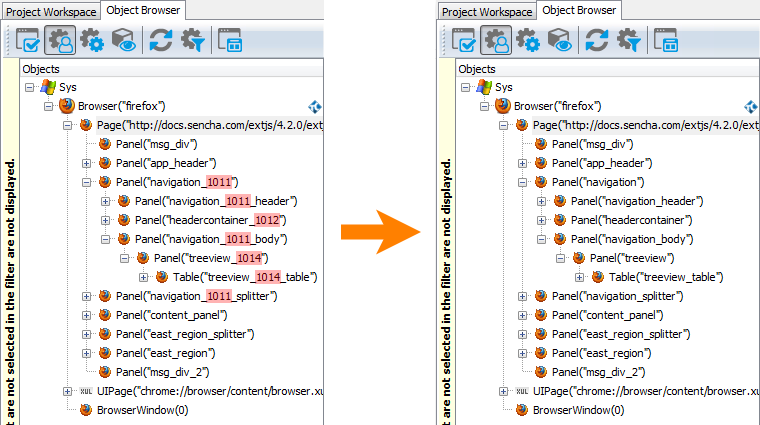Viewport: 760px width, 425px height.
Task: Expand Panel("navigation_1011_splitter") in left tree
Action: [86, 296]
